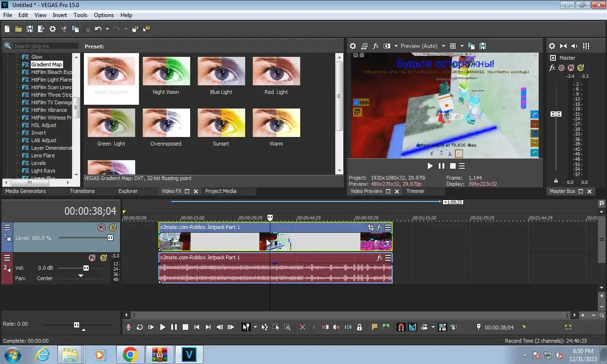Open the video clip event hamburger menu
Screen dimensions: 607x364
point(388,227)
